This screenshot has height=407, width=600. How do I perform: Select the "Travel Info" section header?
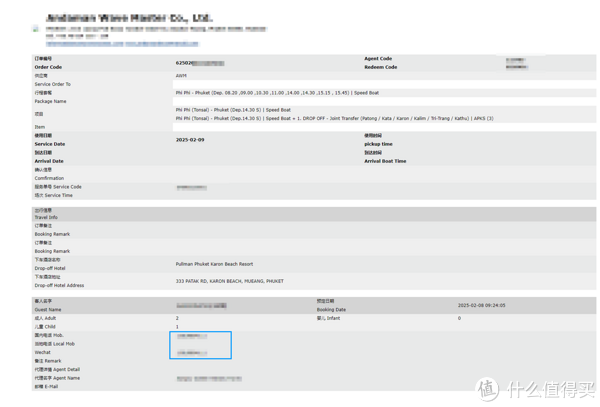46,217
